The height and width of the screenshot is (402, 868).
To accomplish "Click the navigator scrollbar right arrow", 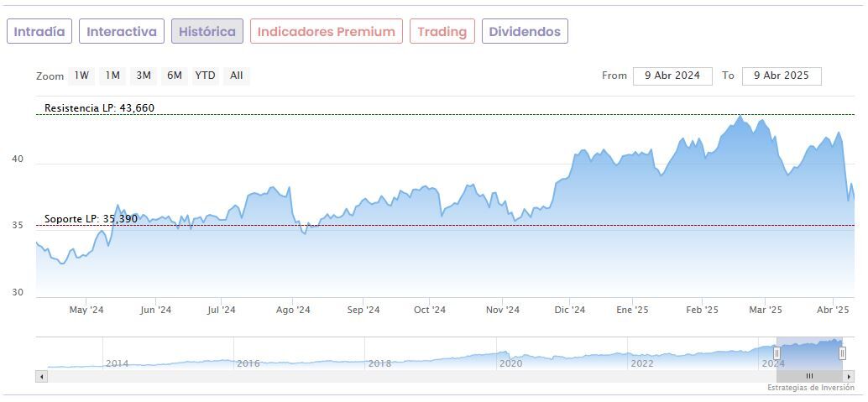I will (850, 376).
